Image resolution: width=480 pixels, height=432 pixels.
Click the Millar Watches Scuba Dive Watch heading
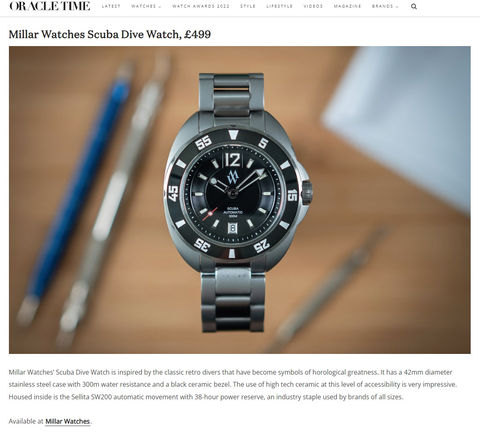coord(110,34)
